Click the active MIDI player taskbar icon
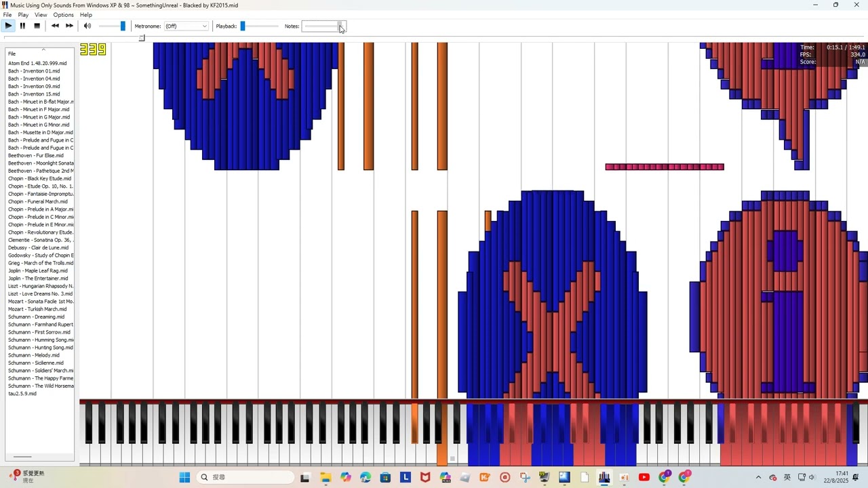The width and height of the screenshot is (868, 488). click(604, 477)
